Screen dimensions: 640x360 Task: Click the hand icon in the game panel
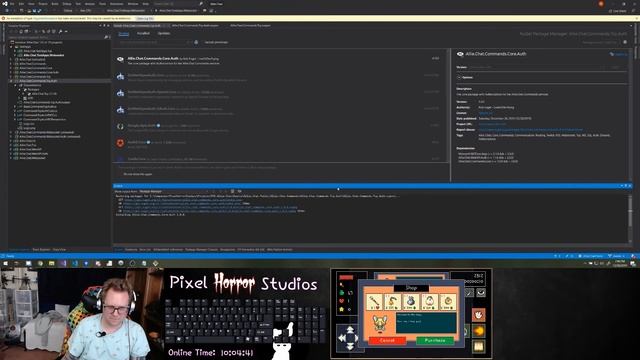[x=479, y=315]
